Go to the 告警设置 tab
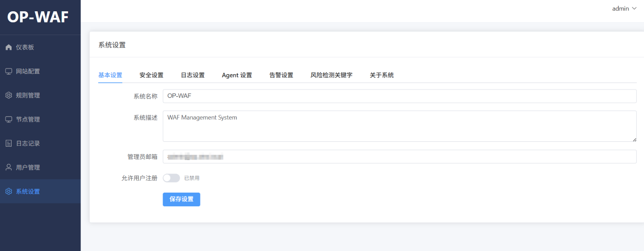Viewport: 644px width, 251px height. click(281, 75)
